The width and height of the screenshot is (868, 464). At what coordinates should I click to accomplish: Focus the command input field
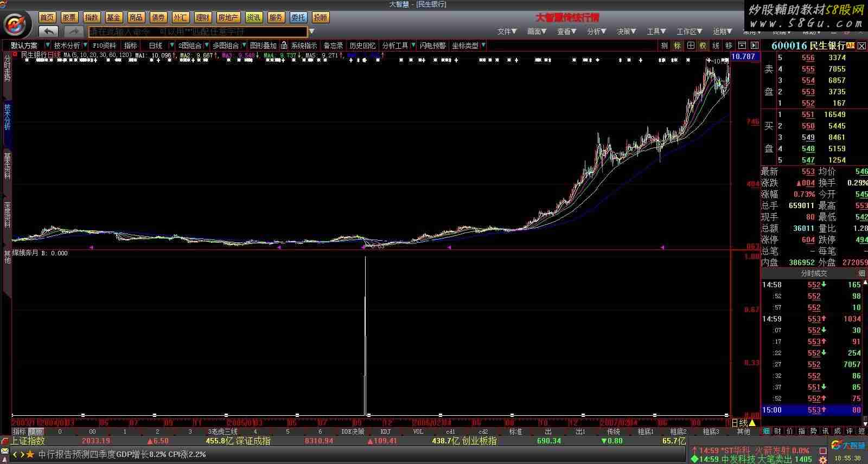coord(198,32)
